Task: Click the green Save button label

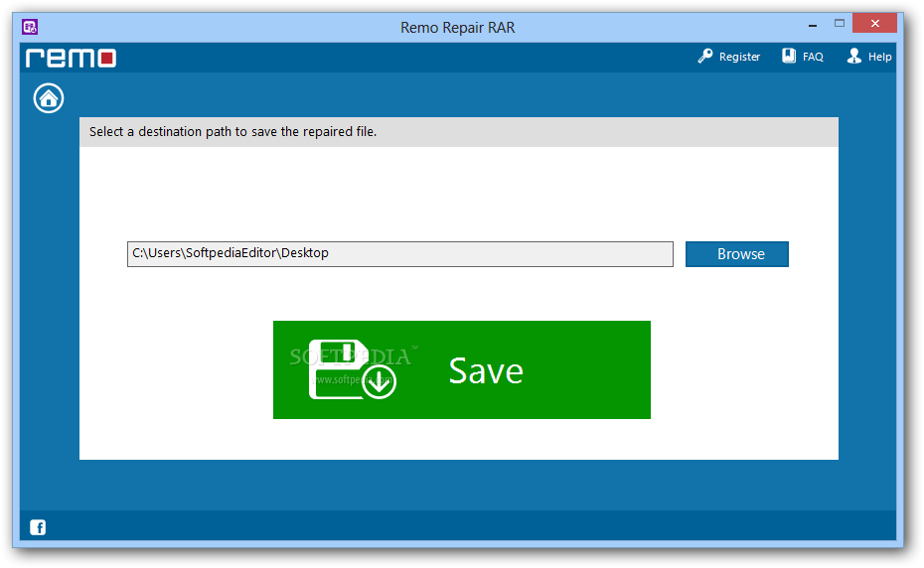Action: [x=486, y=371]
